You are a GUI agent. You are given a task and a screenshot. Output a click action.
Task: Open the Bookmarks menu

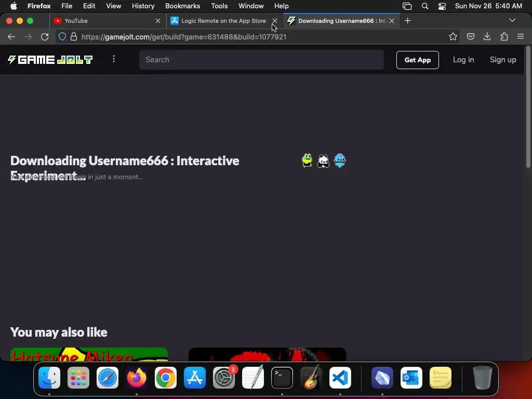tap(182, 6)
